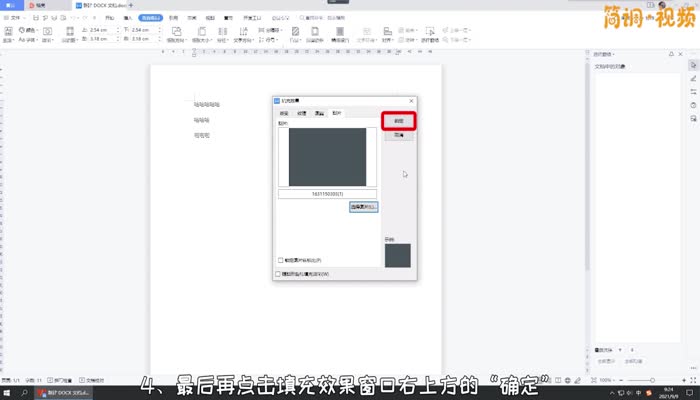Click the settings sliders icon in right sidebar

pos(693,91)
